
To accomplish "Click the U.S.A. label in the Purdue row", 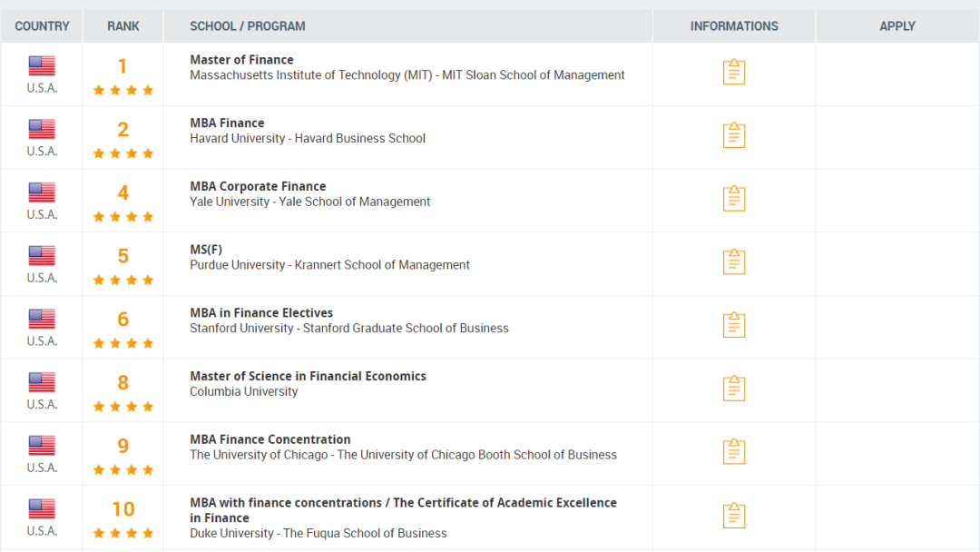I will coord(42,278).
